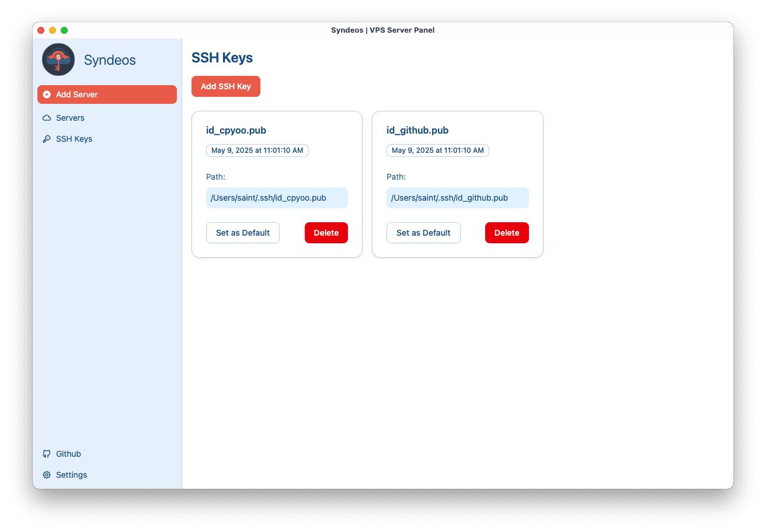Minimize the window with the yellow button
This screenshot has width=766, height=532.
click(x=53, y=30)
